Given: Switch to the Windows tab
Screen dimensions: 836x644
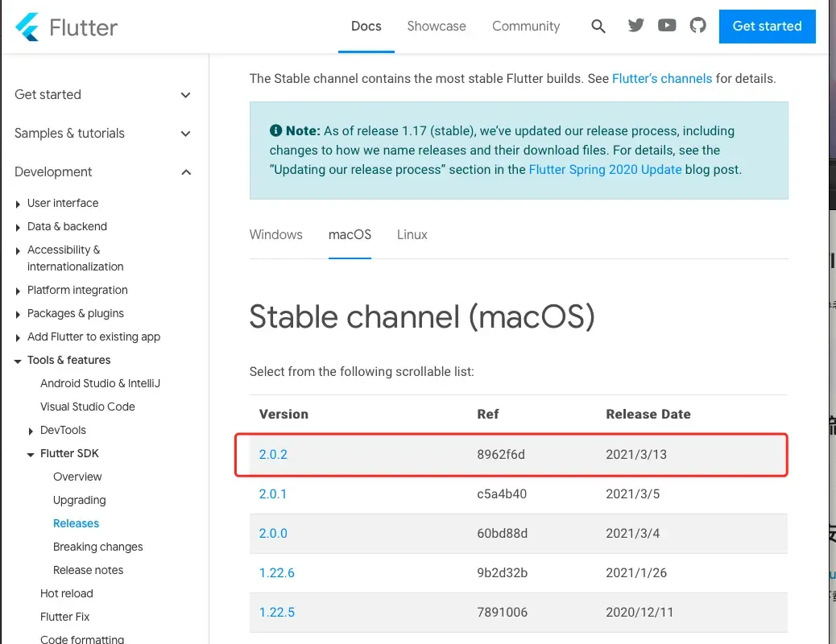Looking at the screenshot, I should (x=276, y=235).
